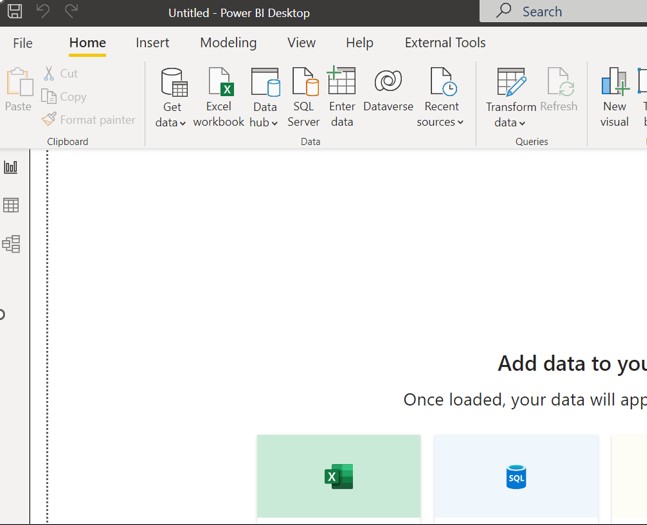Viewport: 647px width, 525px height.
Task: Expand the Data hub dropdown
Action: pyautogui.click(x=264, y=122)
